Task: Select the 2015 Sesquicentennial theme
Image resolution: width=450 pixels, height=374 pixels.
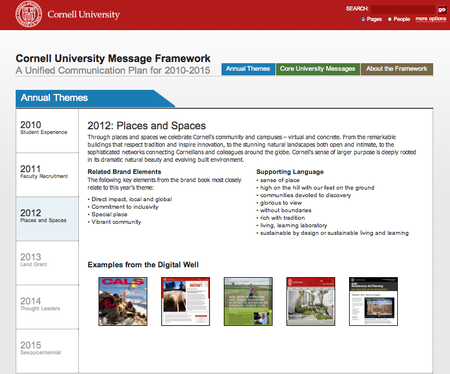Action: [x=47, y=351]
